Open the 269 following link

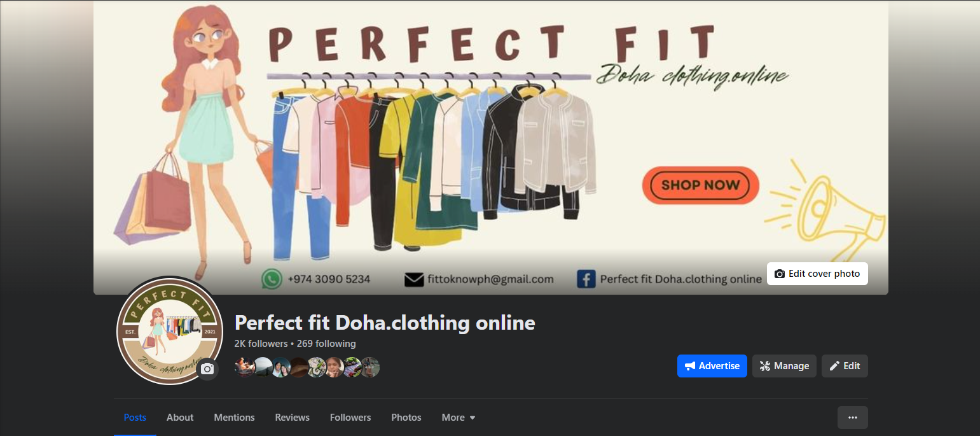point(326,344)
